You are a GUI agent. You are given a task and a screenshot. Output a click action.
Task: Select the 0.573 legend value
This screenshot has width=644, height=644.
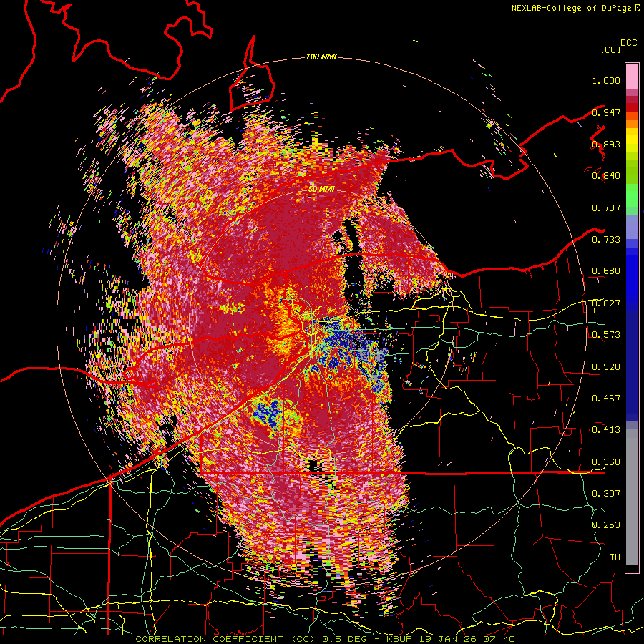[x=606, y=335]
